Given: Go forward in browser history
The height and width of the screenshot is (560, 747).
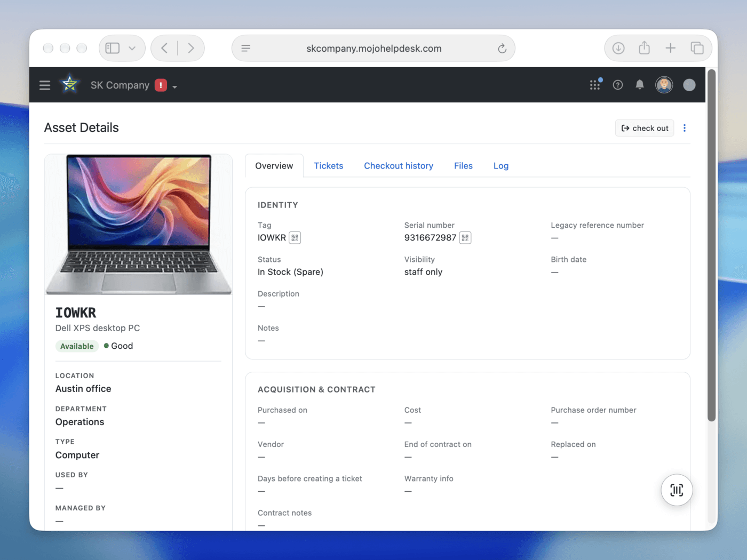Looking at the screenshot, I should [191, 49].
